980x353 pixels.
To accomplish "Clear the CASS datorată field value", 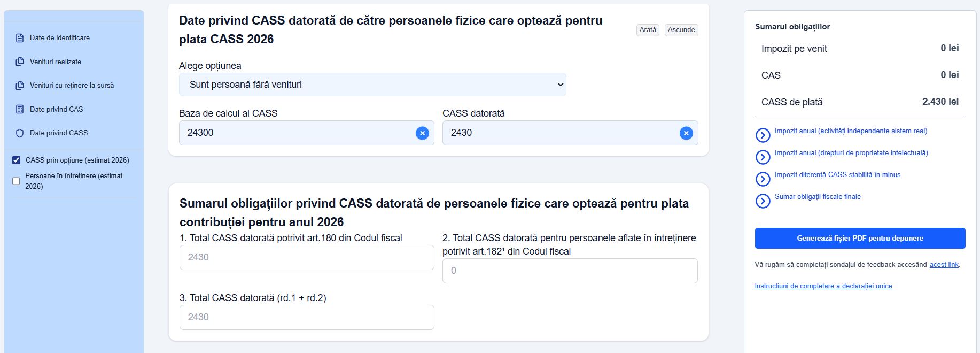I will (686, 133).
